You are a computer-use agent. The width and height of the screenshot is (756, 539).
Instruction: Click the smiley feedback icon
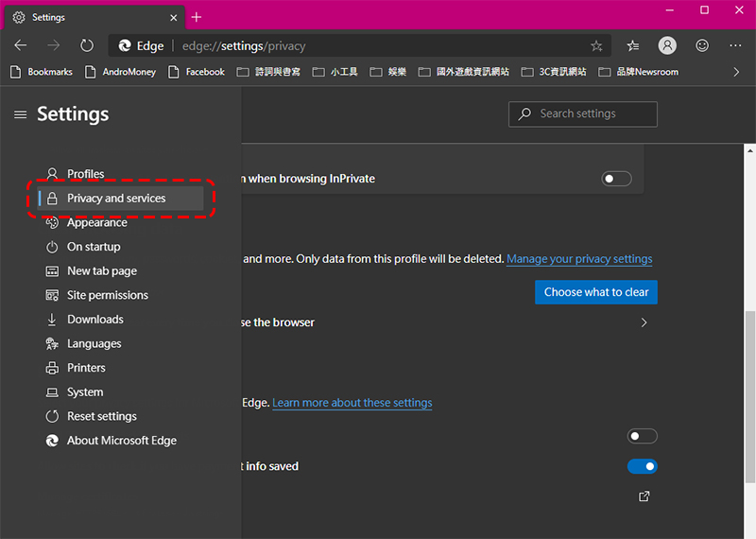point(702,45)
